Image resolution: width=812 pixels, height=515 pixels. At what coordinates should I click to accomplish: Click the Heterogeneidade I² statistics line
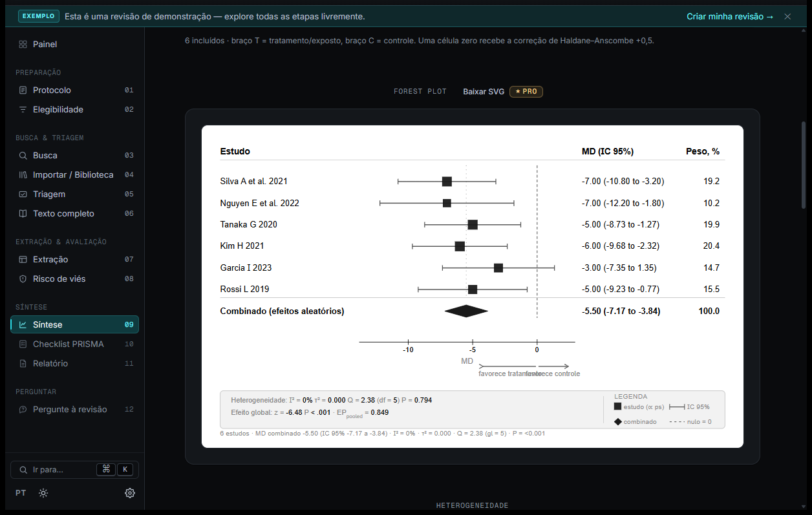(332, 401)
